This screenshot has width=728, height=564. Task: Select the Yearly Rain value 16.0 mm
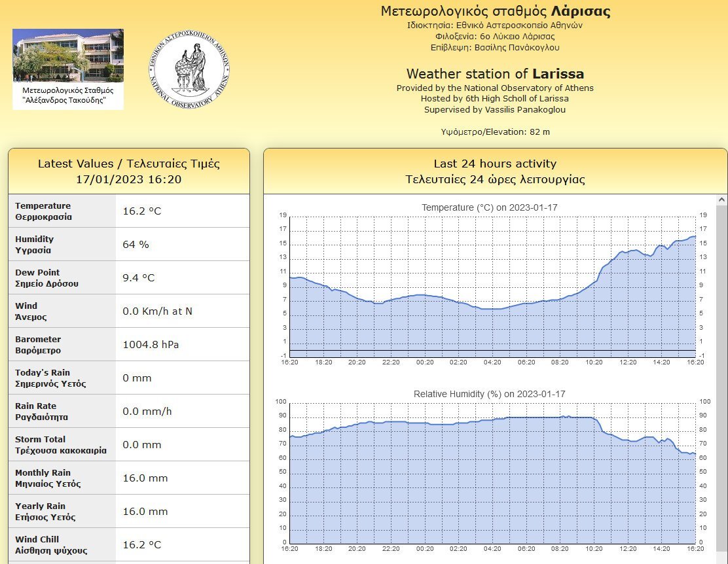[x=145, y=512]
